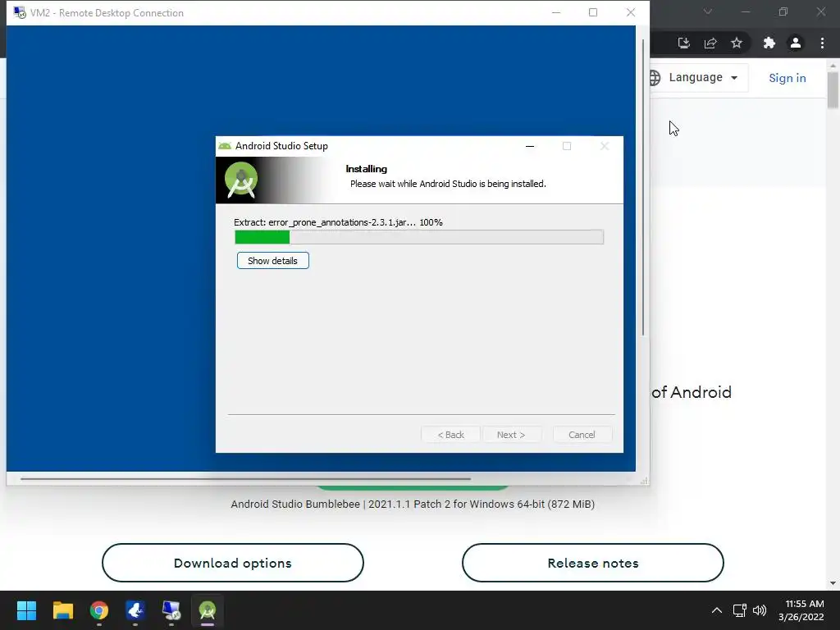
Task: Open the blue bird app on the taskbar
Action: click(135, 610)
